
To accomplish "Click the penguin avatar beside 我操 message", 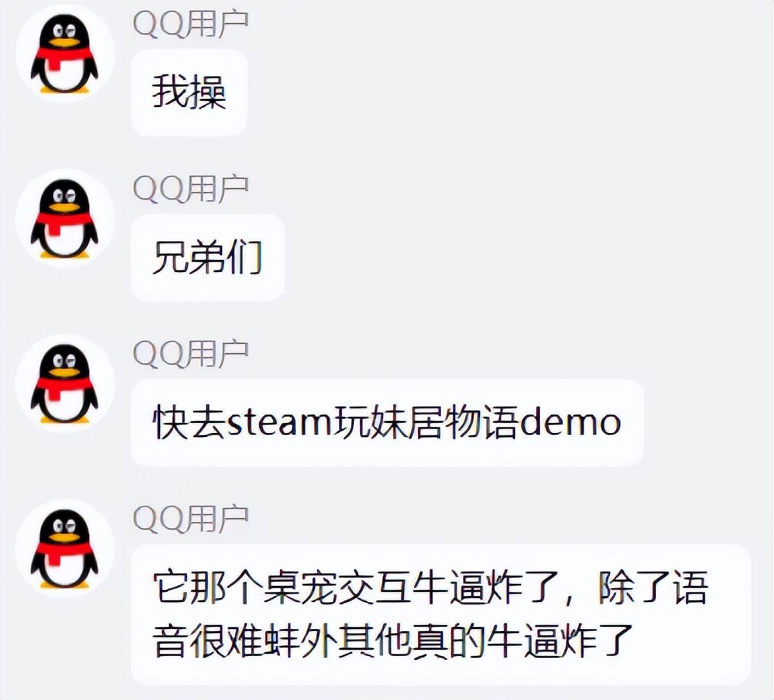I will [x=64, y=53].
